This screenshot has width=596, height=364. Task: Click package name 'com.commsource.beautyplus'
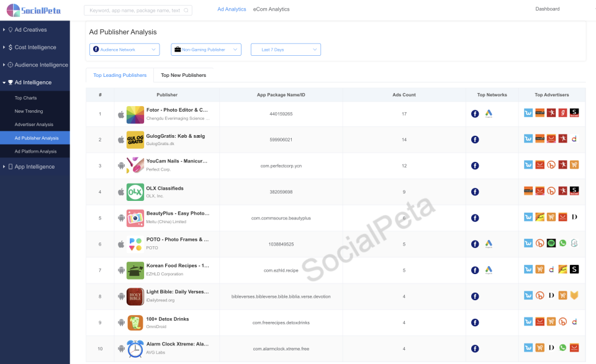tap(281, 218)
